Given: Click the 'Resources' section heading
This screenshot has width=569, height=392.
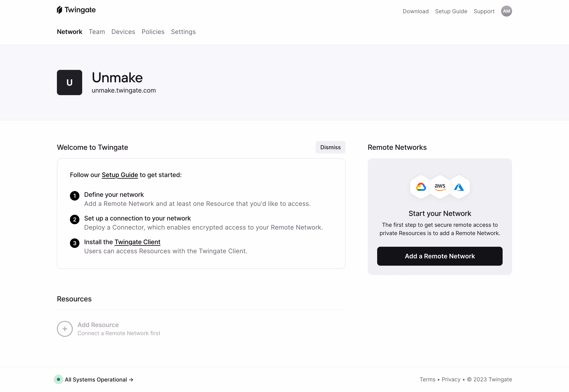Looking at the screenshot, I should click(x=74, y=299).
